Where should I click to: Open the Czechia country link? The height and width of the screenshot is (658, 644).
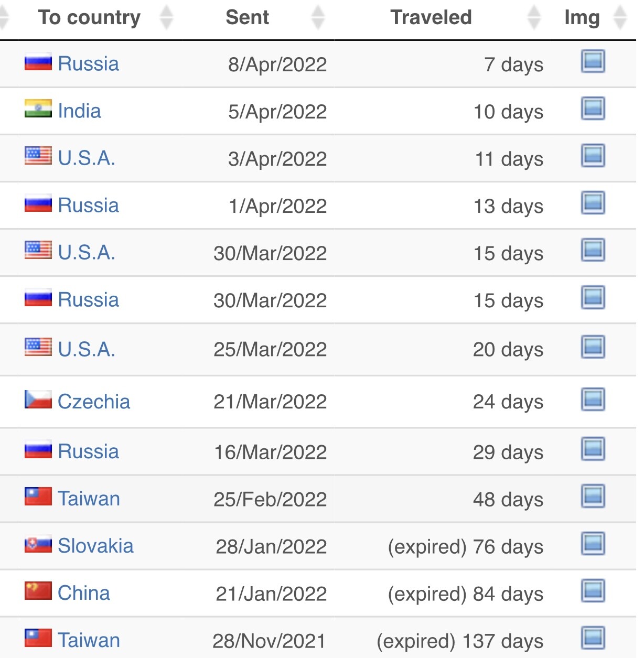(94, 402)
